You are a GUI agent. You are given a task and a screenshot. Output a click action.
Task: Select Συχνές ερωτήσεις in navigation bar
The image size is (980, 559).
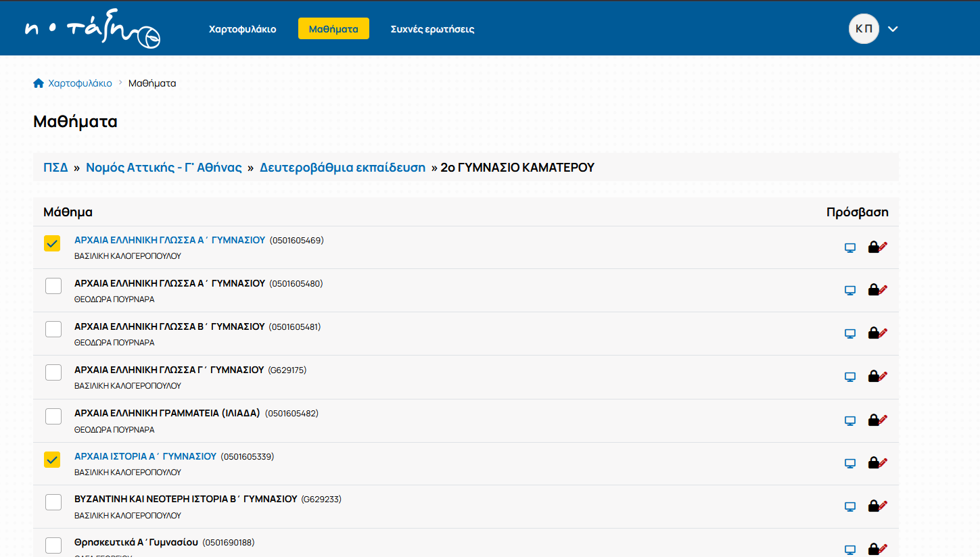pos(432,29)
